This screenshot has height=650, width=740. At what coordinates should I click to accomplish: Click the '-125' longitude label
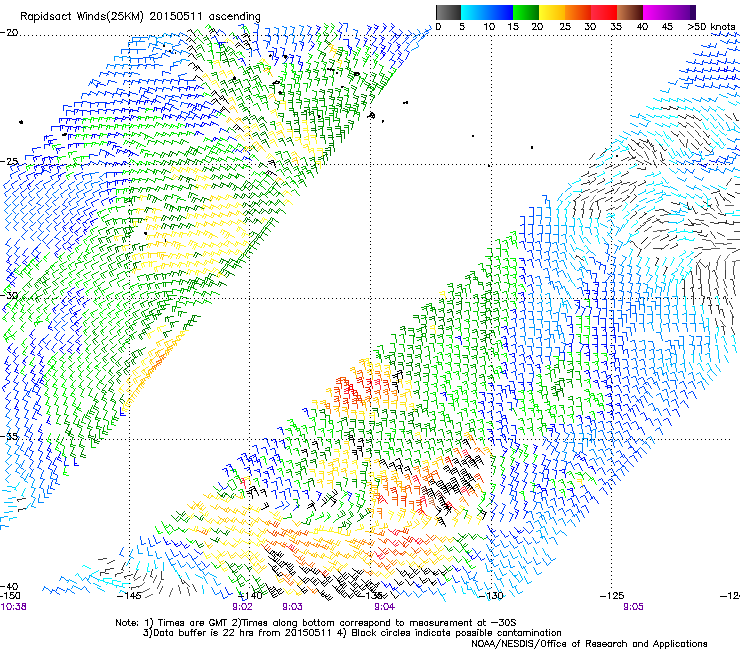pyautogui.click(x=612, y=596)
